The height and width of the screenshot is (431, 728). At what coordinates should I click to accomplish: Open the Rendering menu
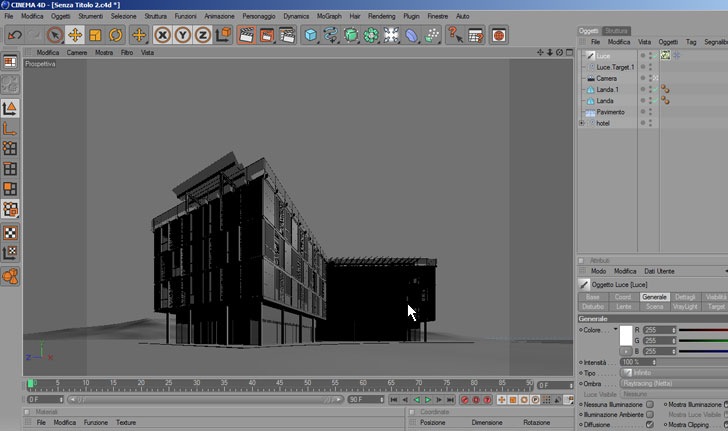pos(382,16)
